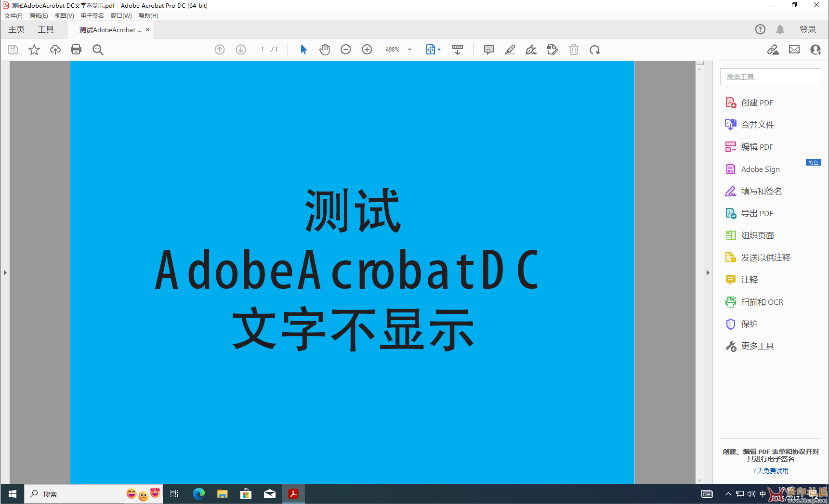829x504 pixels.
Task: Click the page number field
Action: coord(263,50)
